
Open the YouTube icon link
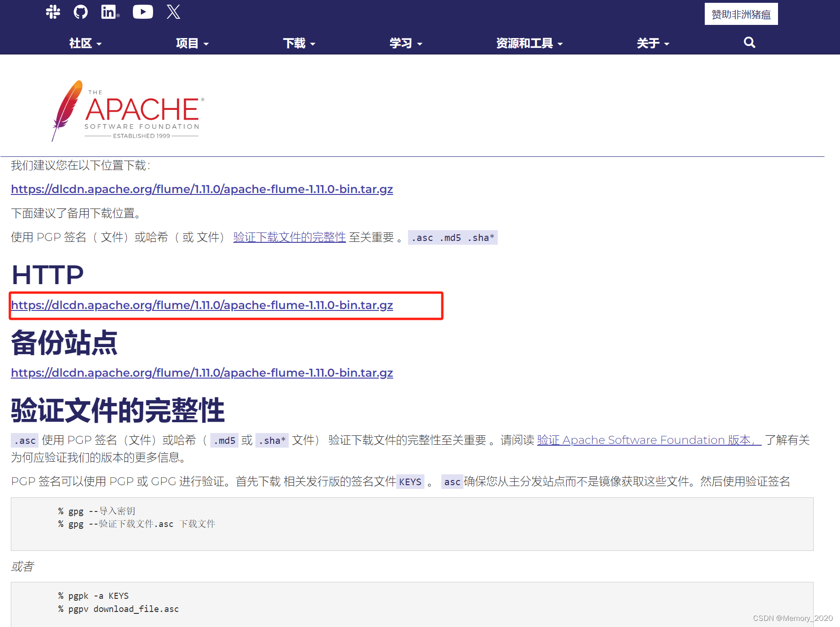coord(143,12)
